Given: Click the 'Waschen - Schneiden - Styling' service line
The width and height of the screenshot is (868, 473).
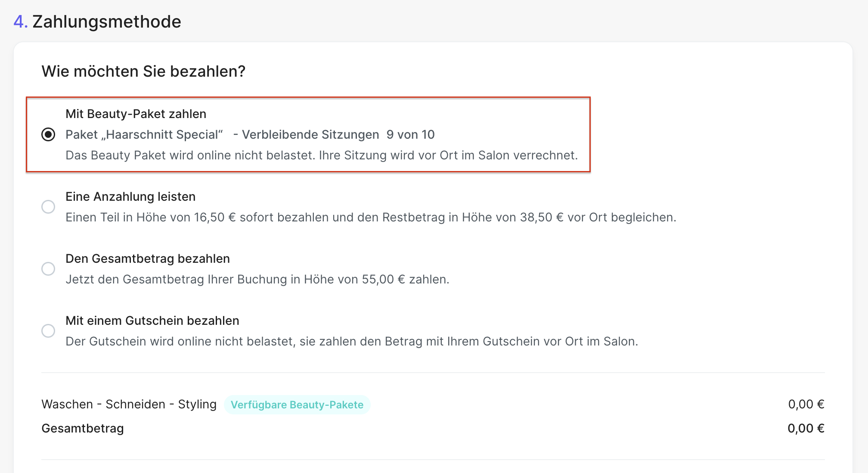Looking at the screenshot, I should 129,404.
